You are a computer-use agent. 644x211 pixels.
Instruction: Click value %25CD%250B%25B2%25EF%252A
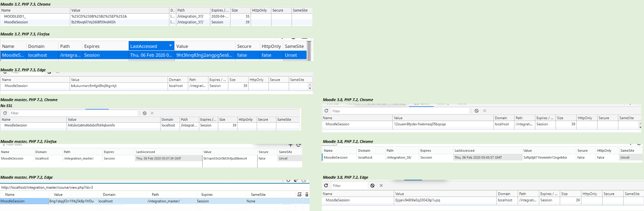99,16
